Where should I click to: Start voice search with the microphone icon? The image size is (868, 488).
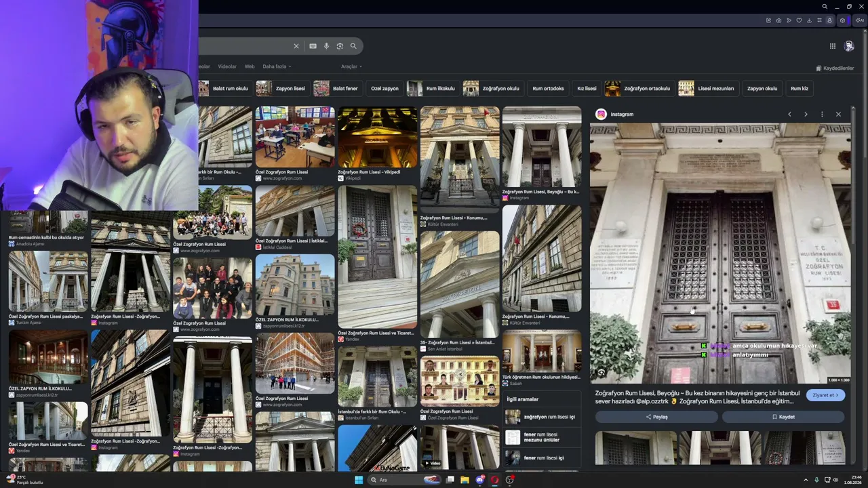[326, 46]
